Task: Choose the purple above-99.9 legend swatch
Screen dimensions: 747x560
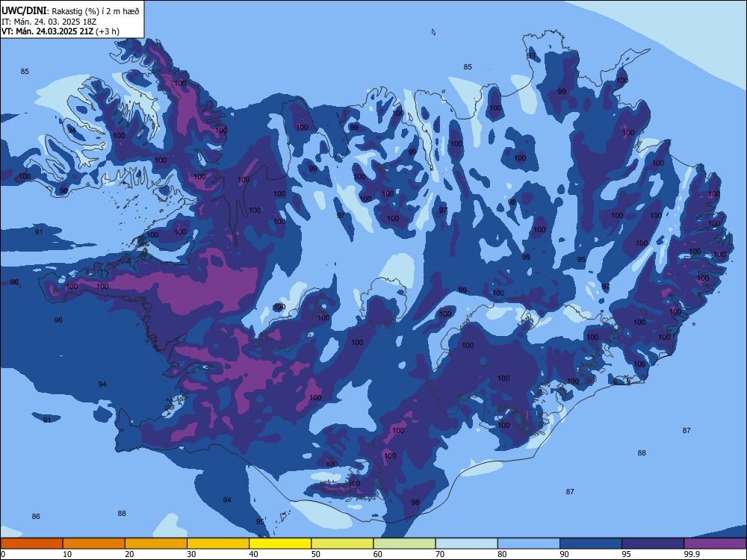Action: coord(715,544)
